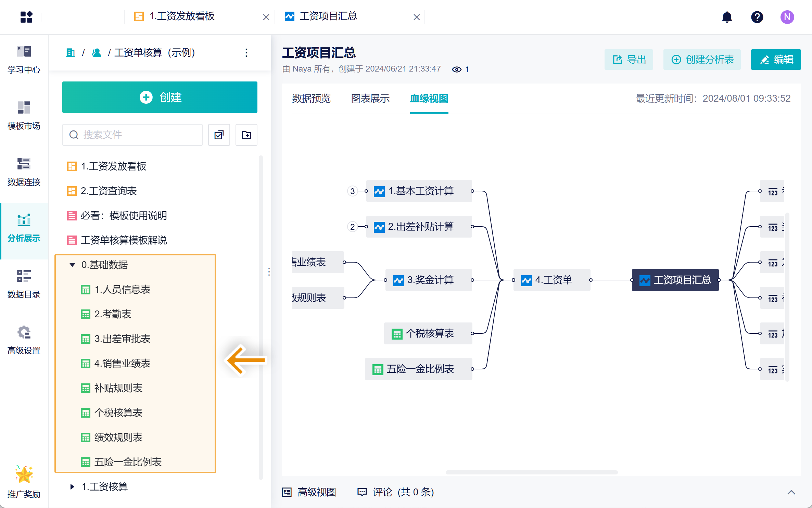Click the 编辑 button
Screen dimensions: 812x508
776,60
